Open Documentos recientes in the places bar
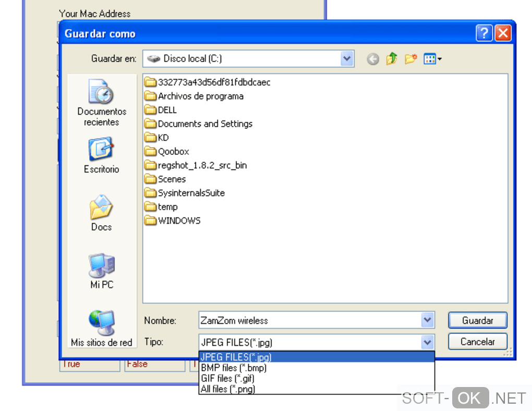Screen dimensions: 532x411 (x=102, y=103)
